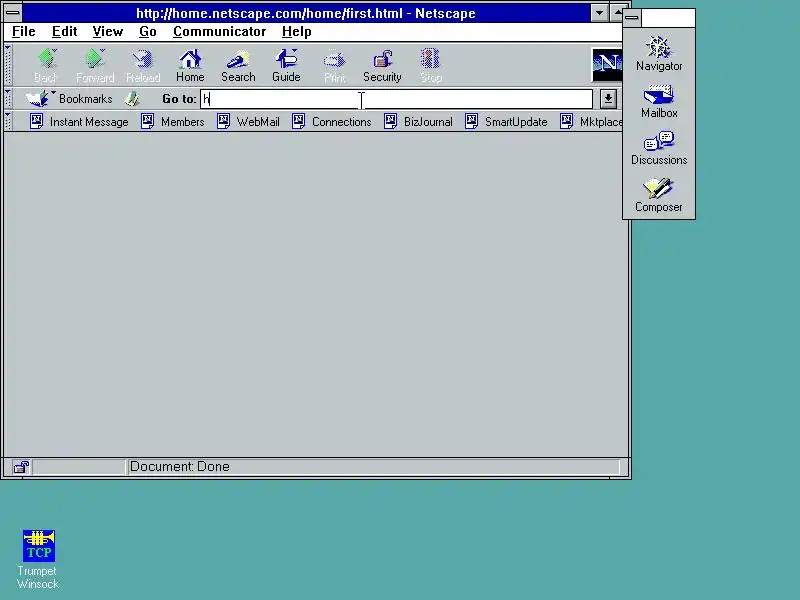Collapse the navigation toolbar via its grip

(8, 65)
